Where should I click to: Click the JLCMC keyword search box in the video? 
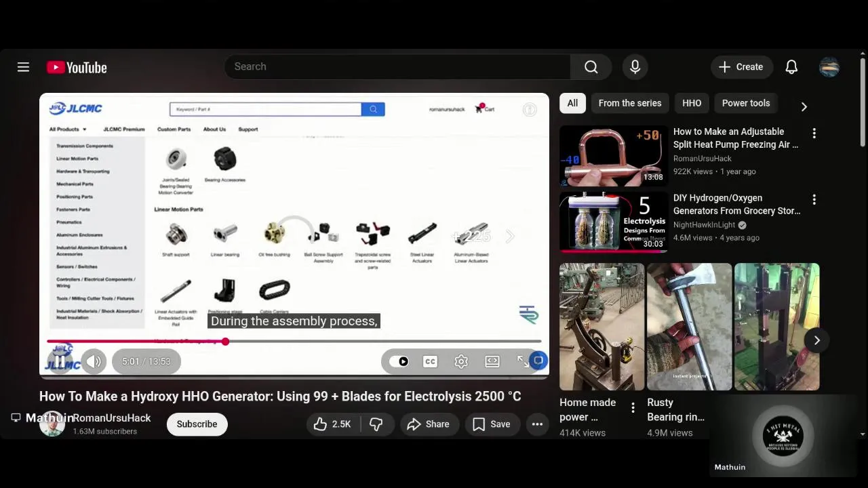[x=265, y=109]
